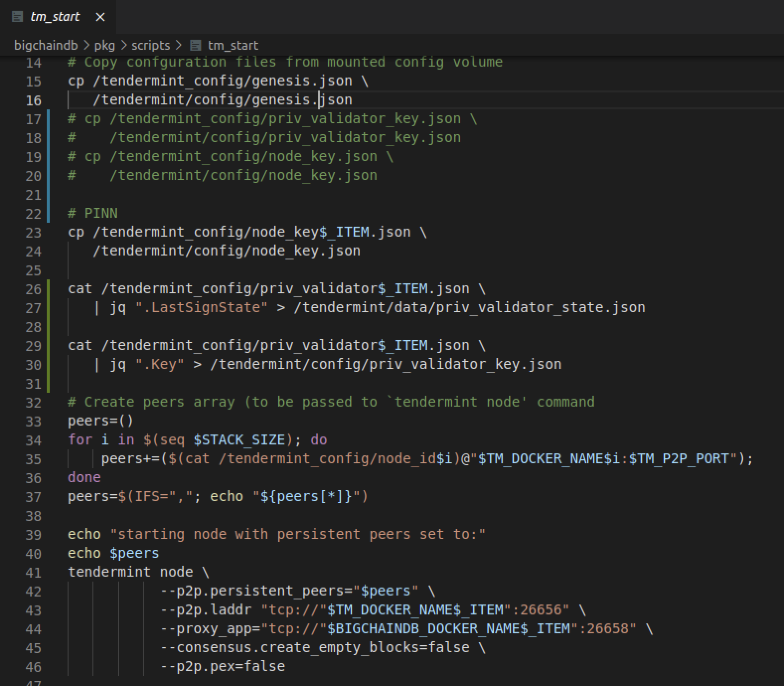784x686 pixels.
Task: Open bigchaindb breadcrumb segment
Action: (46, 45)
